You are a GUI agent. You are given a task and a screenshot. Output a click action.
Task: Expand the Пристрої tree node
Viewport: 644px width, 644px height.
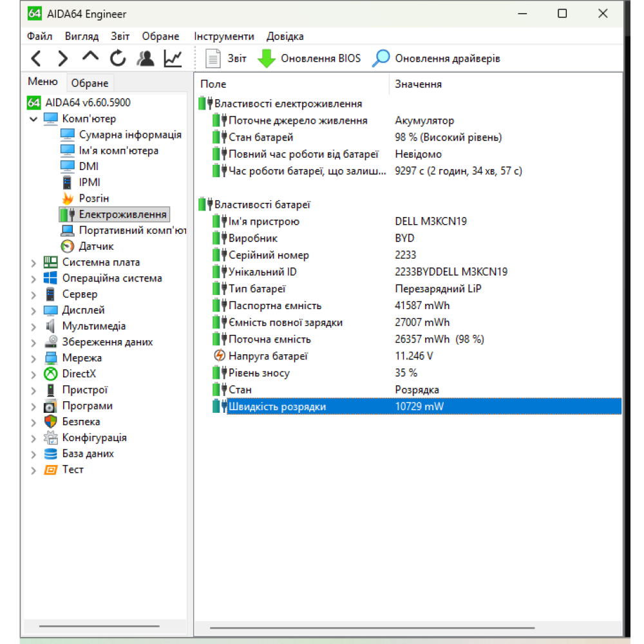pos(33,391)
